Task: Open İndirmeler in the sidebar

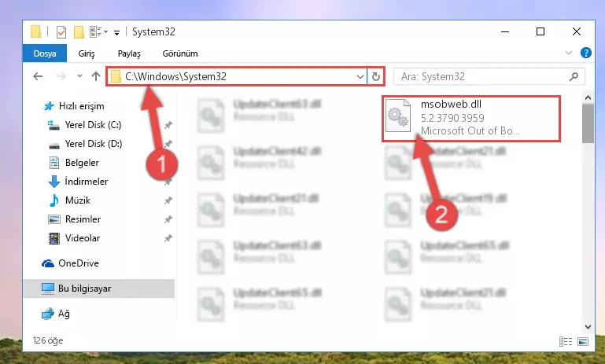Action: coord(87,182)
